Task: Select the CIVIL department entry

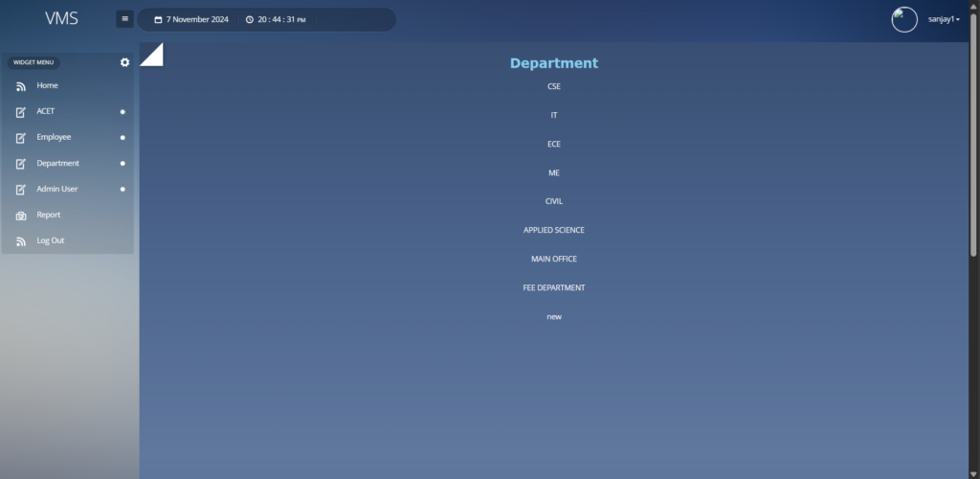Action: coord(554,201)
